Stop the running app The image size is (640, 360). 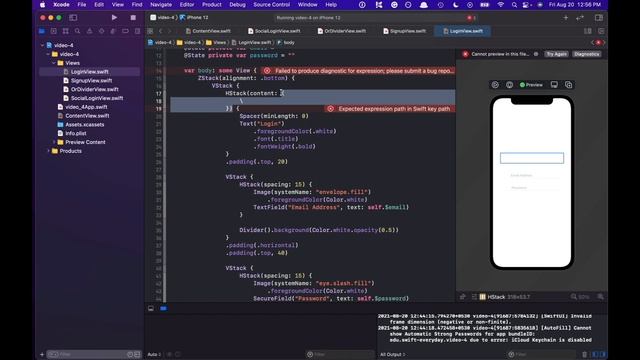[133, 18]
